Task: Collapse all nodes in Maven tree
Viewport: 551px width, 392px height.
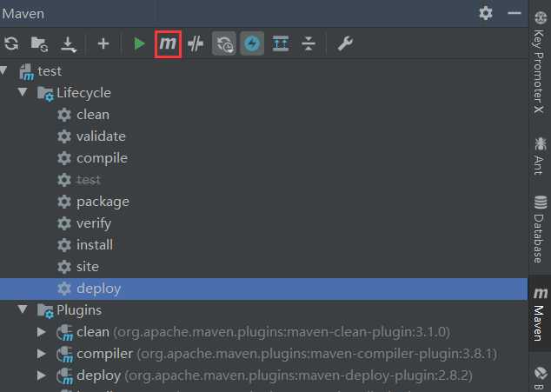Action: 308,44
